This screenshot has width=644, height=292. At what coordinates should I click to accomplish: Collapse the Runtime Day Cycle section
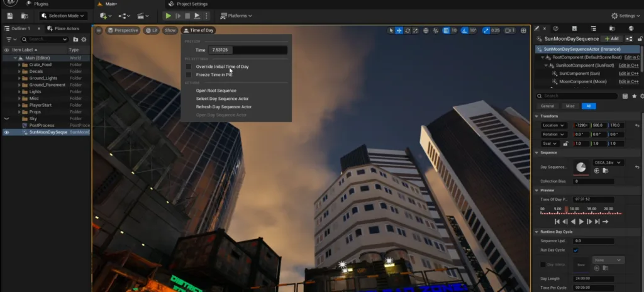tap(536, 232)
